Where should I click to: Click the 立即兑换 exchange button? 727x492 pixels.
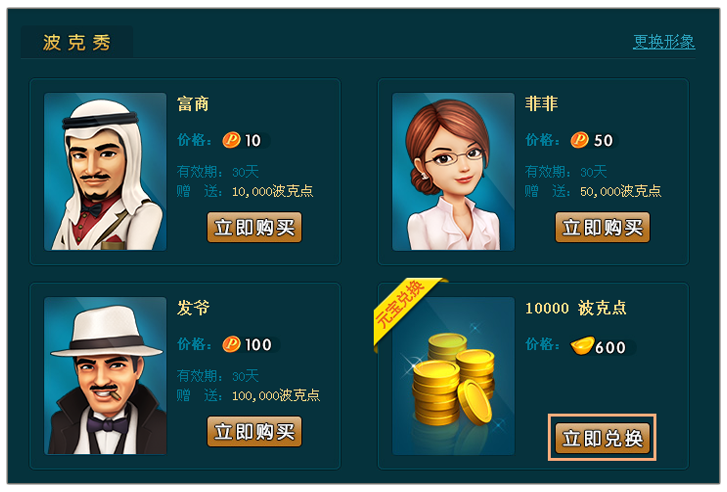click(602, 438)
